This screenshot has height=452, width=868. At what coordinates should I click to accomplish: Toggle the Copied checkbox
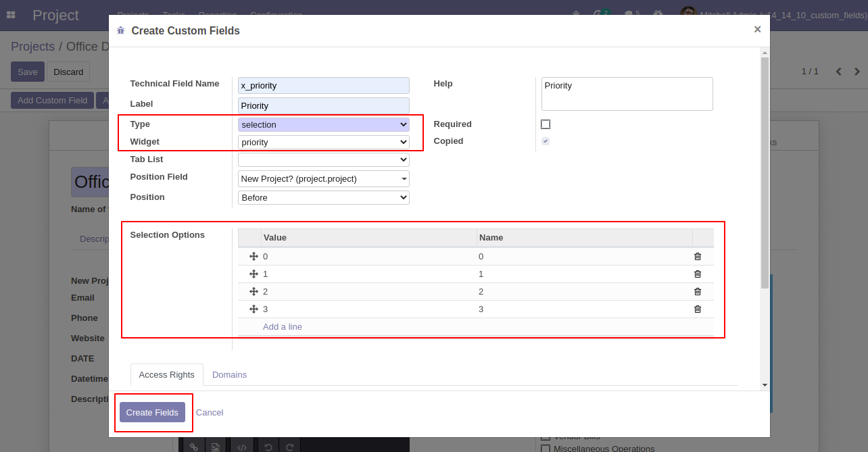pyautogui.click(x=546, y=141)
